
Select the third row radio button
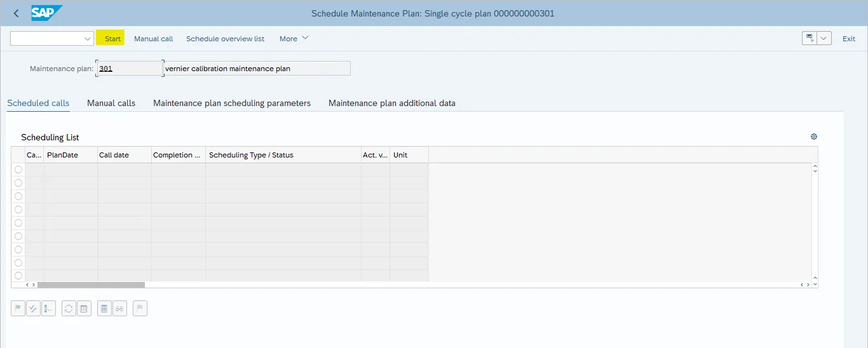click(18, 196)
